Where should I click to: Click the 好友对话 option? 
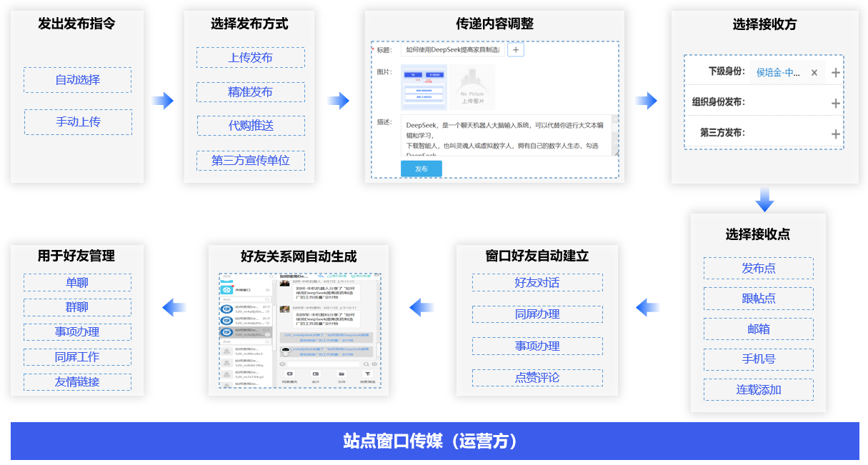pyautogui.click(x=537, y=282)
